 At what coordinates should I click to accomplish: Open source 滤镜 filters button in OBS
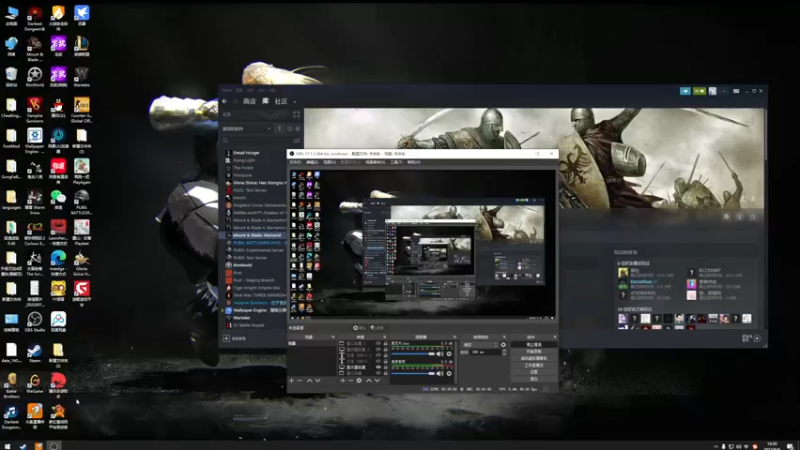[377, 328]
